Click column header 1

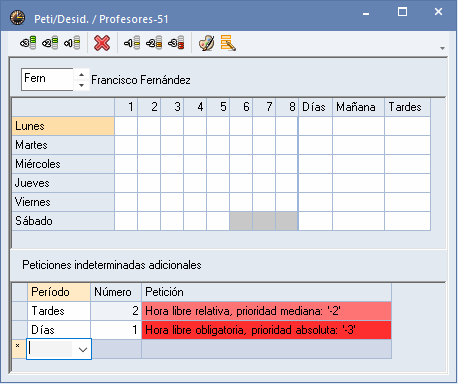click(x=126, y=107)
